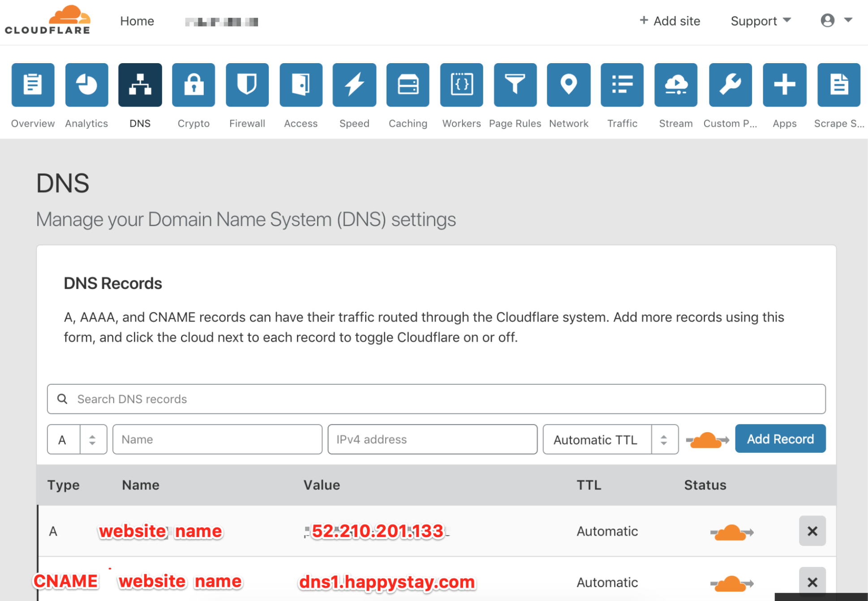
Task: Toggle proxy cloud in new record form
Action: point(707,440)
